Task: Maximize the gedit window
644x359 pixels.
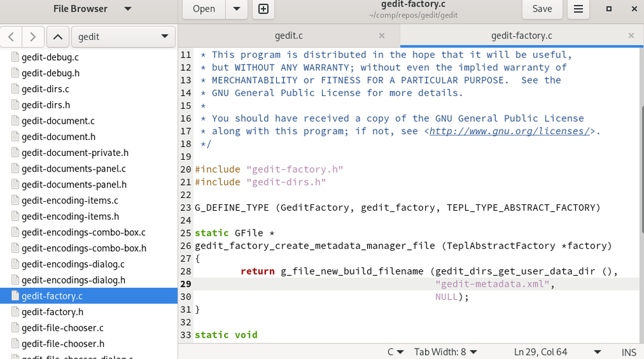Action: pos(609,8)
